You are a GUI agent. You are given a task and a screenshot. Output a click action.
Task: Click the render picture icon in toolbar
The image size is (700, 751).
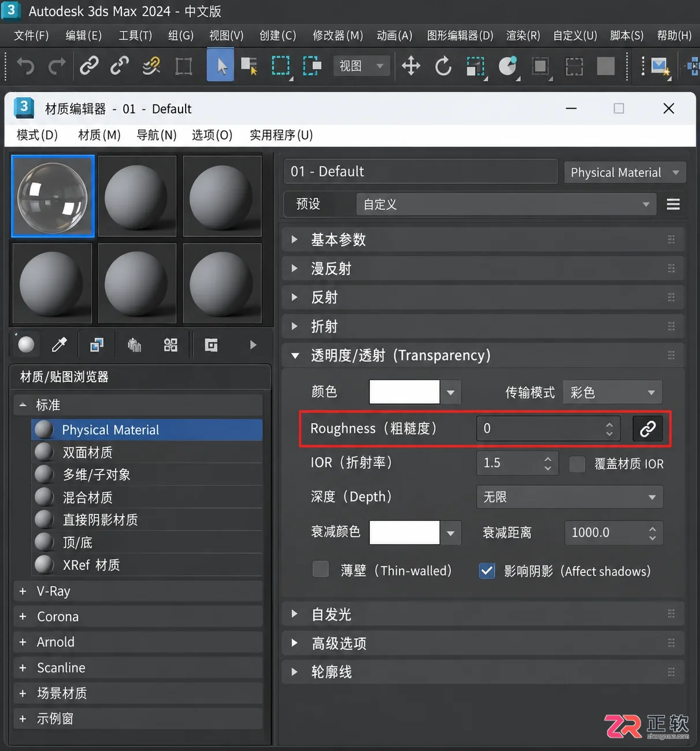click(660, 66)
